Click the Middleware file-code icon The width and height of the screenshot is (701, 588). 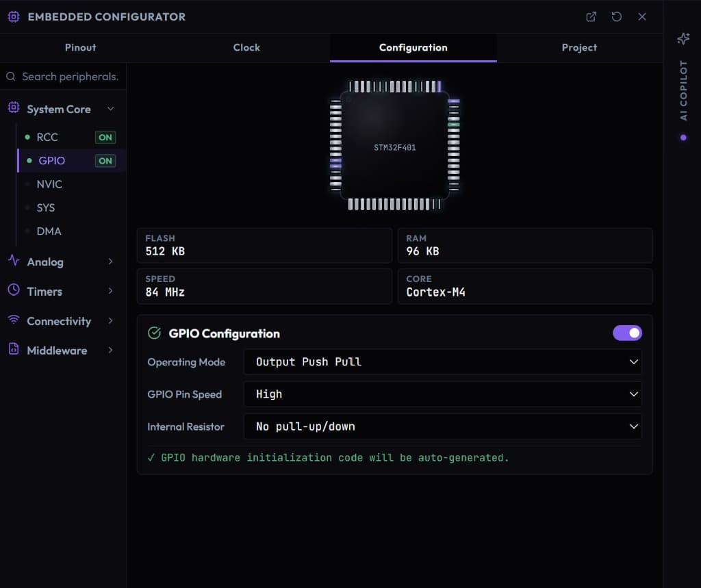pyautogui.click(x=14, y=349)
